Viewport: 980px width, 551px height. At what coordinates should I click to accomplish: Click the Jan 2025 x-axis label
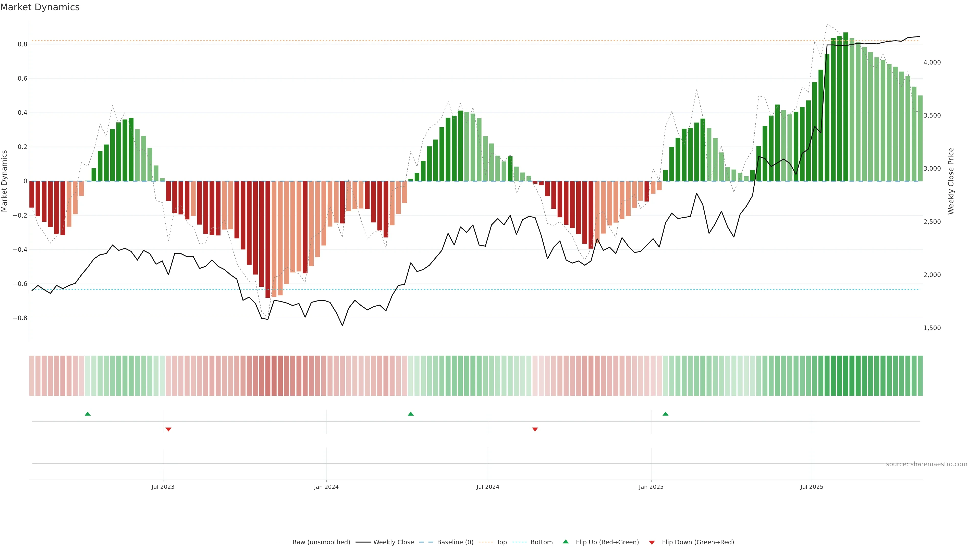point(651,487)
